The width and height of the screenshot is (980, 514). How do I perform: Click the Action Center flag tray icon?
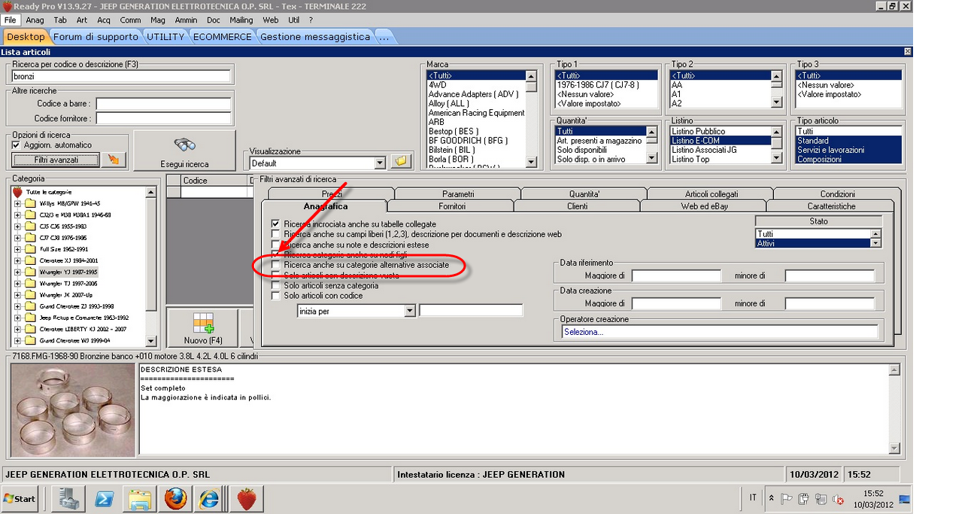pyautogui.click(x=787, y=498)
